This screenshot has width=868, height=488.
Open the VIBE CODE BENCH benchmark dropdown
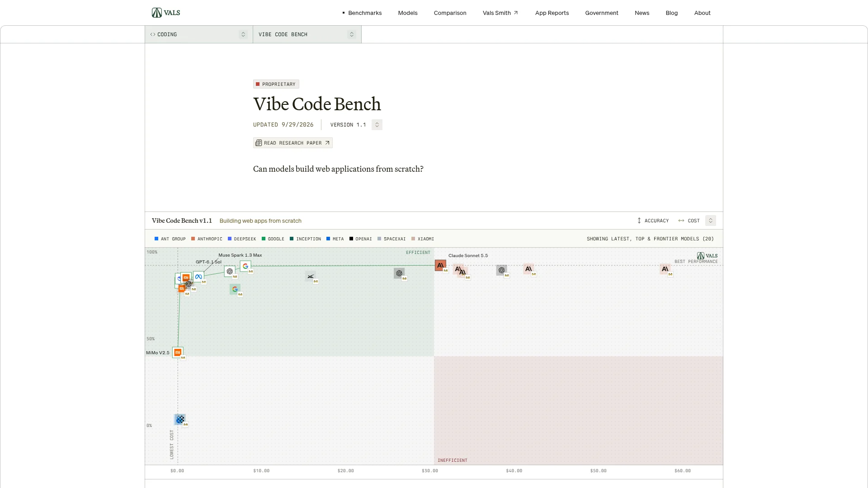coord(307,34)
